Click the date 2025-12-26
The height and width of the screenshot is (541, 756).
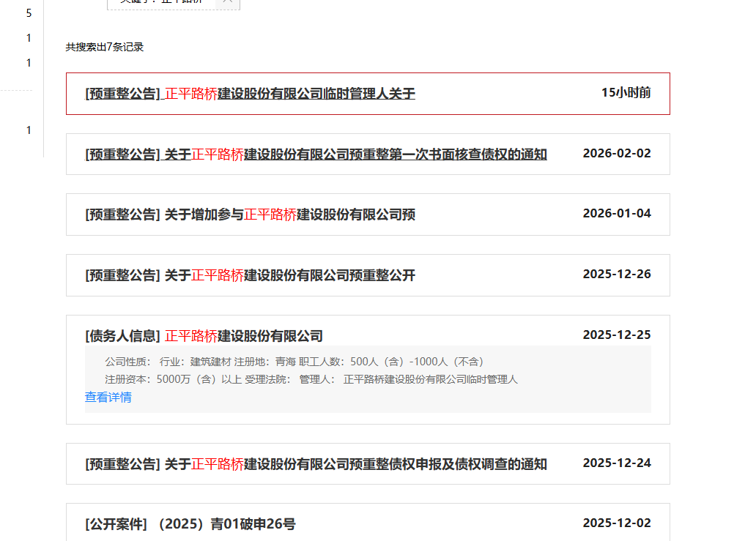[x=617, y=274]
